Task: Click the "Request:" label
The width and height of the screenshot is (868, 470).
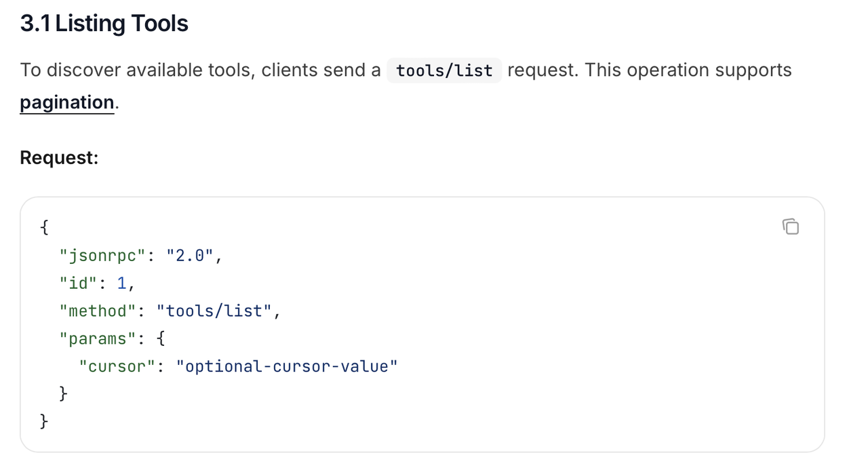Action: [x=59, y=158]
